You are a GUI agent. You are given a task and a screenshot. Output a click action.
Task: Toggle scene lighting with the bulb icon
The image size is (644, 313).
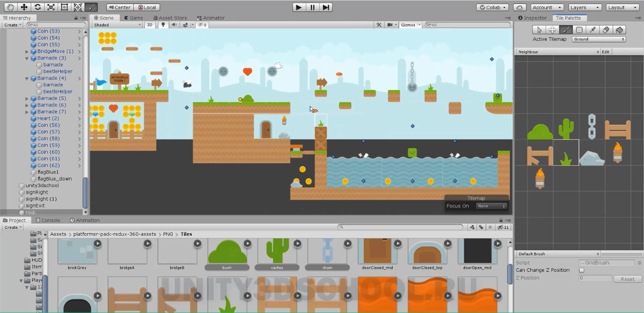coord(163,25)
